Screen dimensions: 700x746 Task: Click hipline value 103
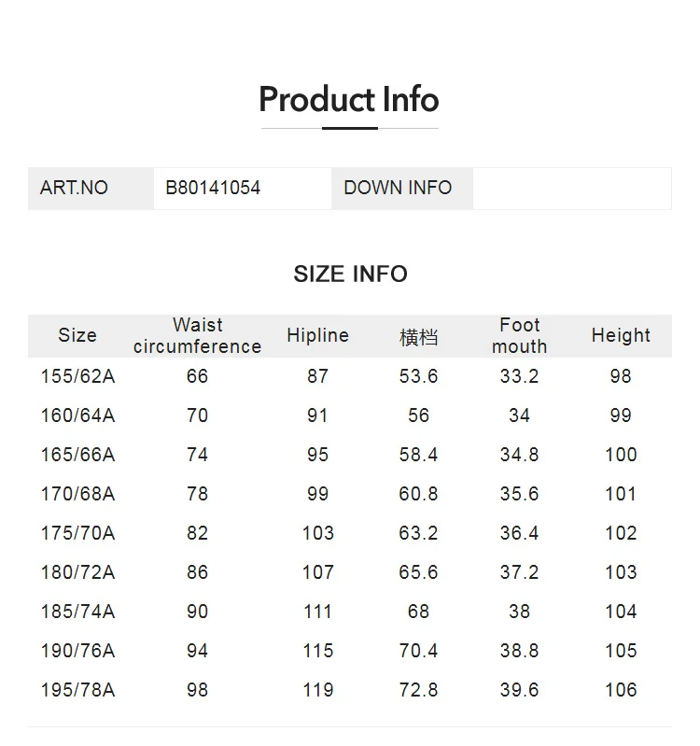tap(318, 533)
